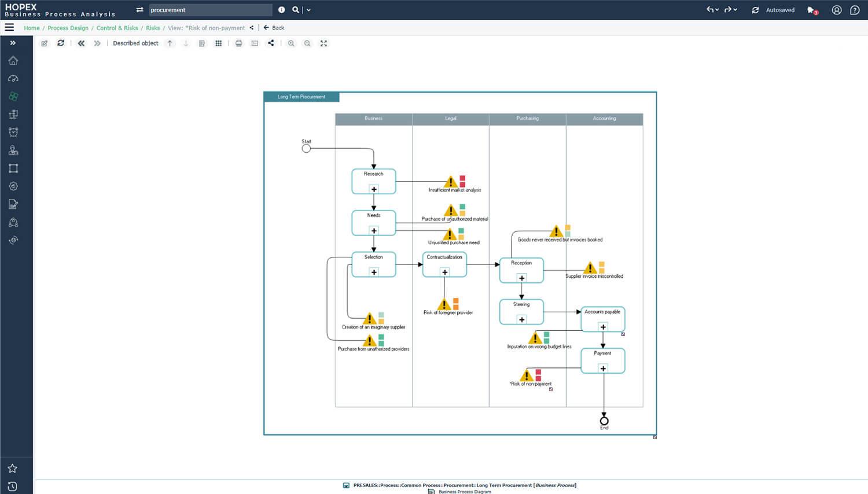Viewport: 868px width, 494px height.
Task: Select the green four-squares sidebar icon
Action: point(13,96)
